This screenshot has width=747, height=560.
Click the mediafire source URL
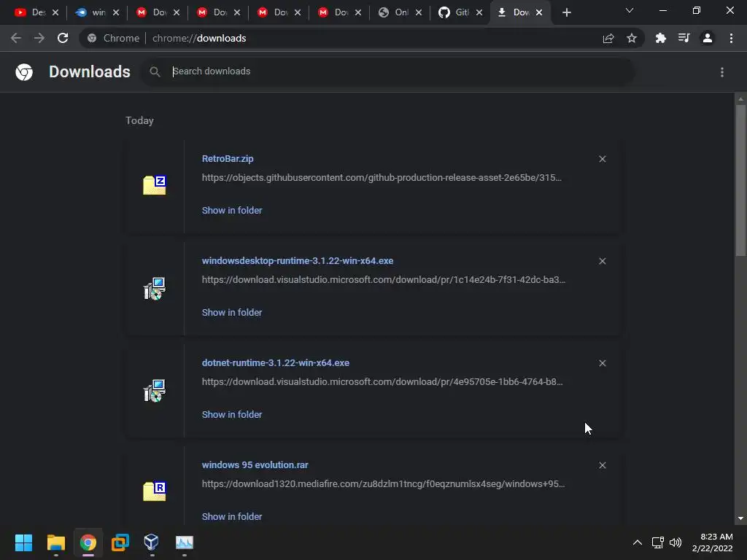pos(384,484)
